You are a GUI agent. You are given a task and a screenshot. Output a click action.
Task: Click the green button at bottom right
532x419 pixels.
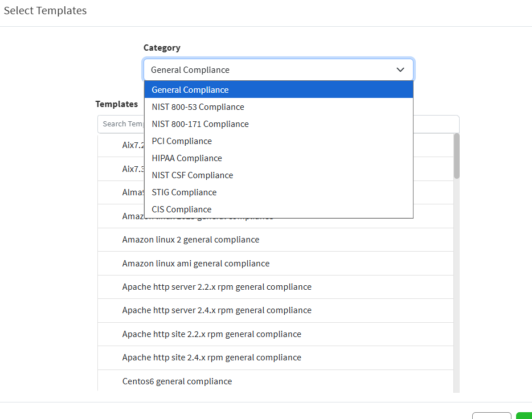click(524, 416)
